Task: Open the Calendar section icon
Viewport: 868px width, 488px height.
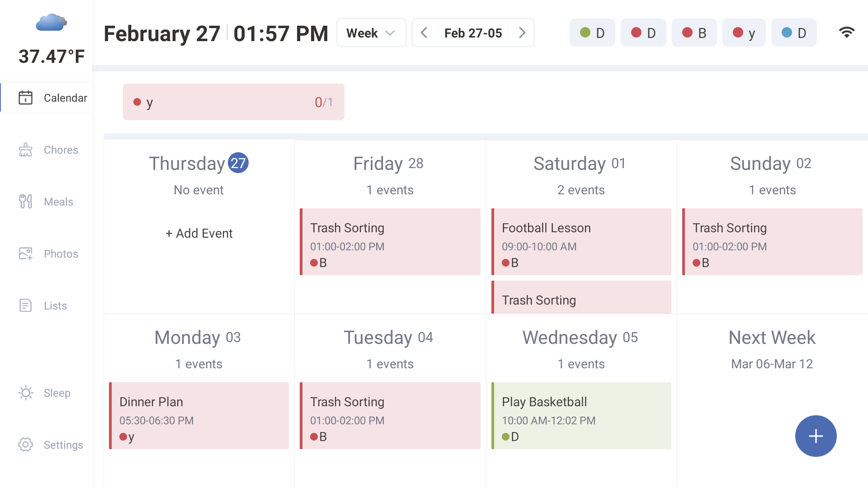Action: click(26, 98)
